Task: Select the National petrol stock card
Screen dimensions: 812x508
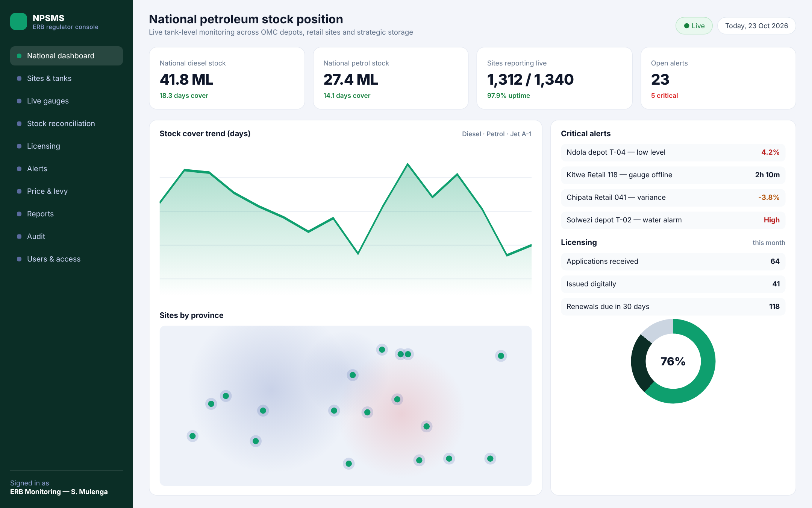Action: [391, 78]
